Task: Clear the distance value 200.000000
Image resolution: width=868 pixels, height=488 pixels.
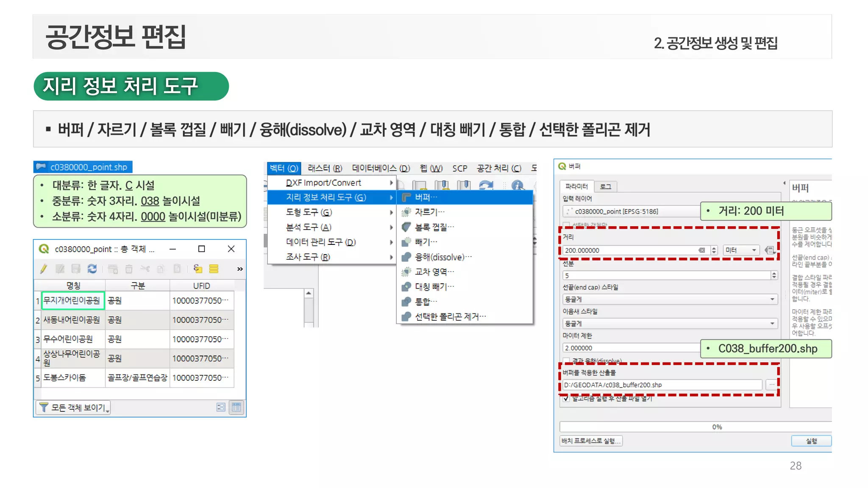Action: click(x=702, y=250)
